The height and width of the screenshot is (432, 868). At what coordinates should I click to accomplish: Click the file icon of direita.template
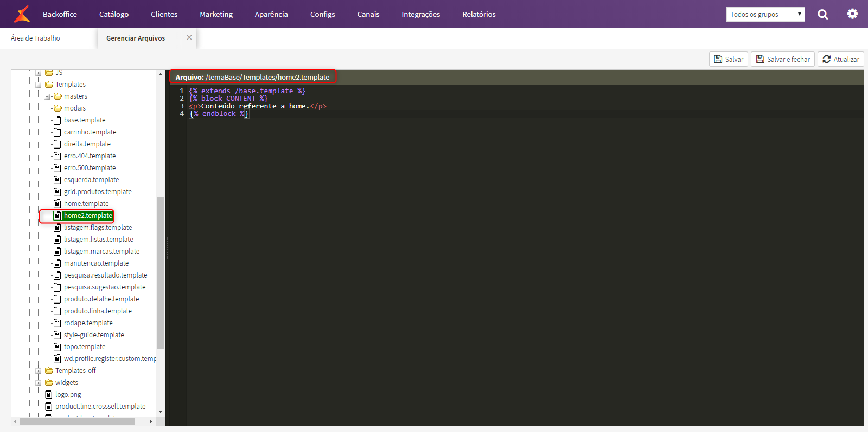tap(58, 144)
